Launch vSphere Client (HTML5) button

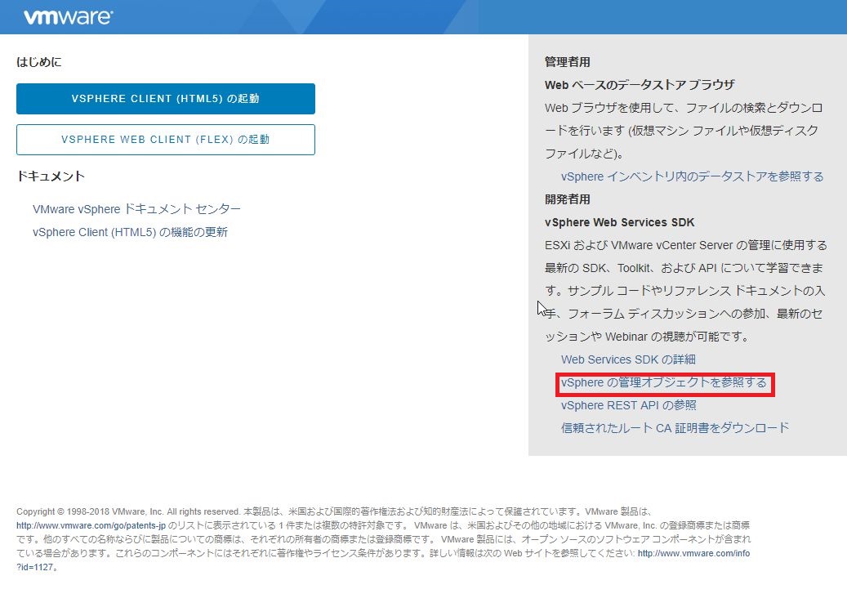click(x=165, y=99)
